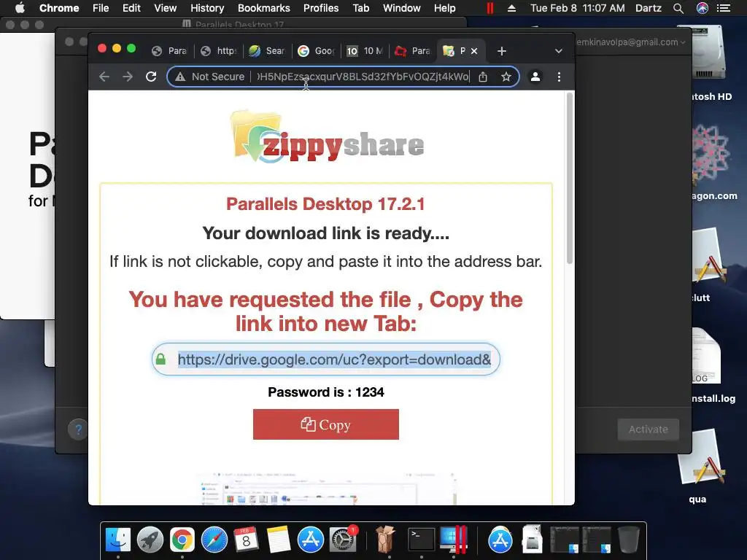Open Parallels Desktop from the Dock

point(454,540)
